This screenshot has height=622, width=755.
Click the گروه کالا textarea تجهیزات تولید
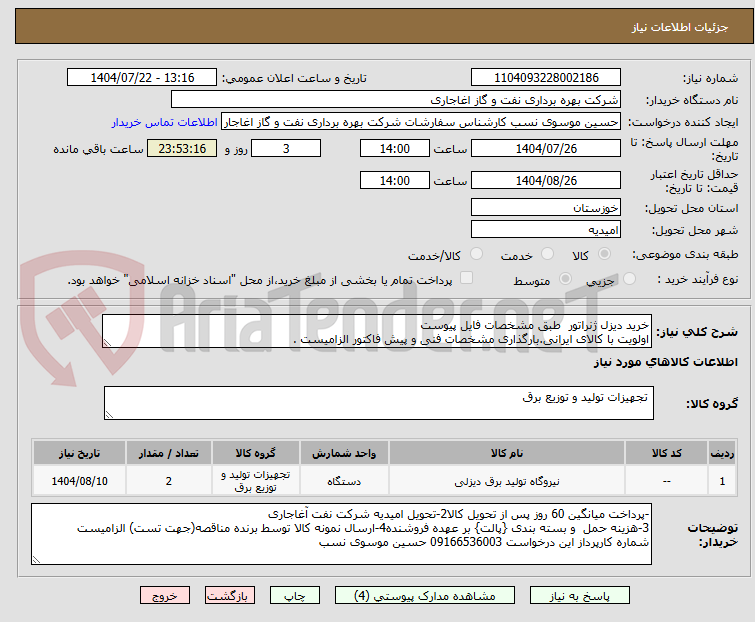[379, 403]
